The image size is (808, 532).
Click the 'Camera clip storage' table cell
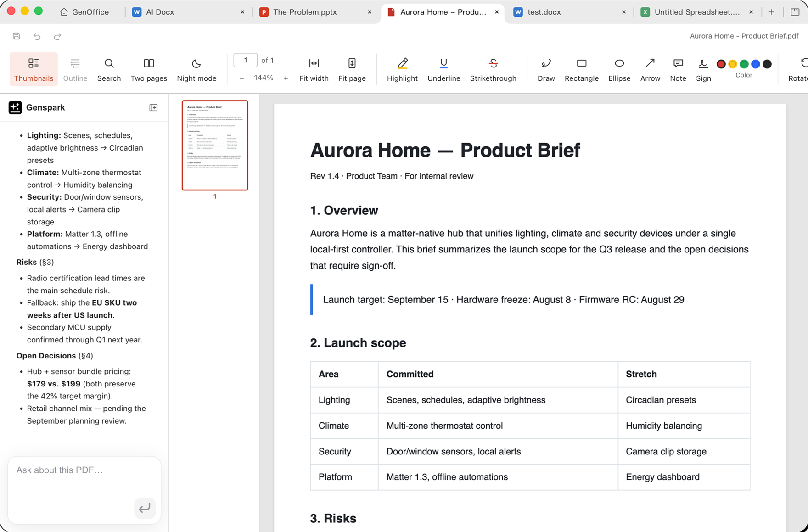point(684,451)
